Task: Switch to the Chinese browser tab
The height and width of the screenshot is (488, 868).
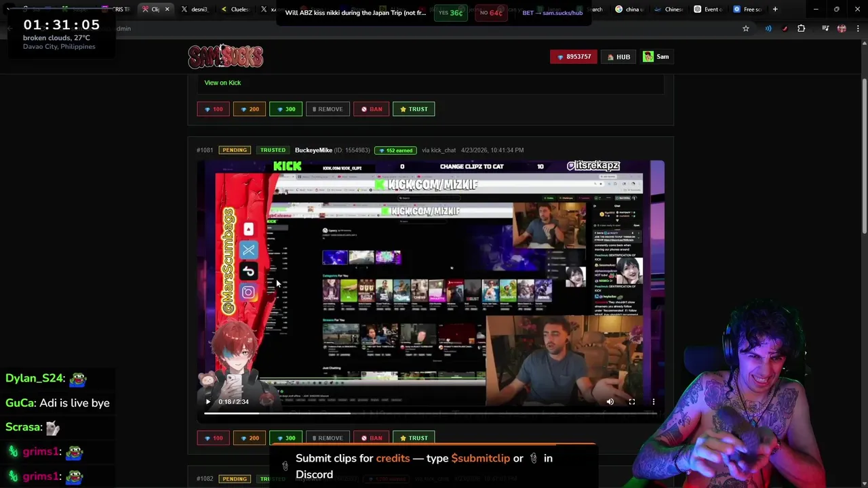Action: point(669,9)
